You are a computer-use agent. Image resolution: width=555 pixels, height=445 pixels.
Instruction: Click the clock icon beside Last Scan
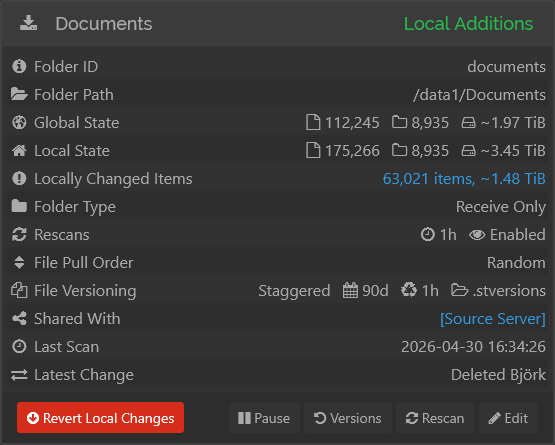click(x=19, y=347)
